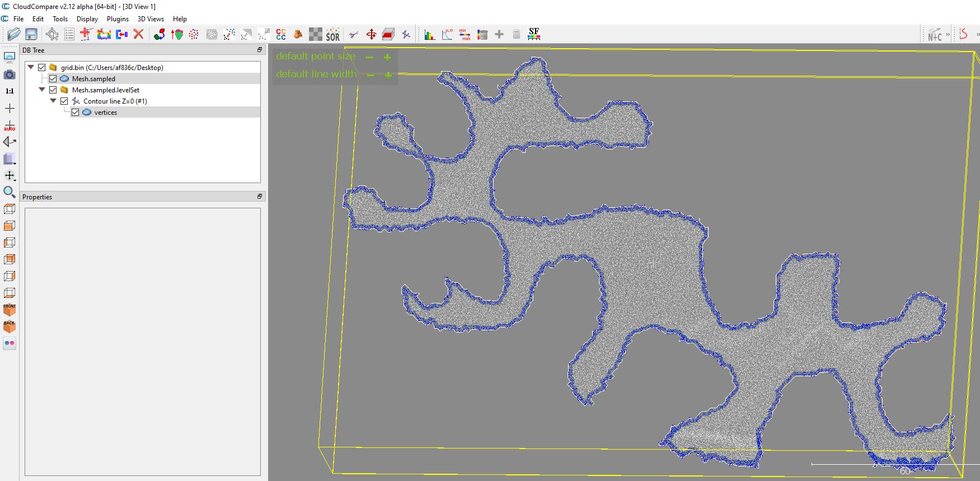This screenshot has width=980, height=481.
Task: Collapse the Contour line Z=0 node
Action: pyautogui.click(x=53, y=101)
